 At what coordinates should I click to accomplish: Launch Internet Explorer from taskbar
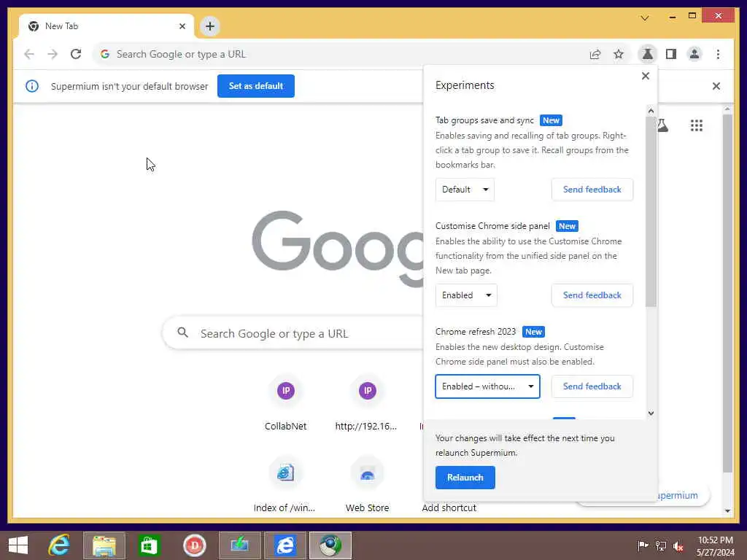point(59,545)
